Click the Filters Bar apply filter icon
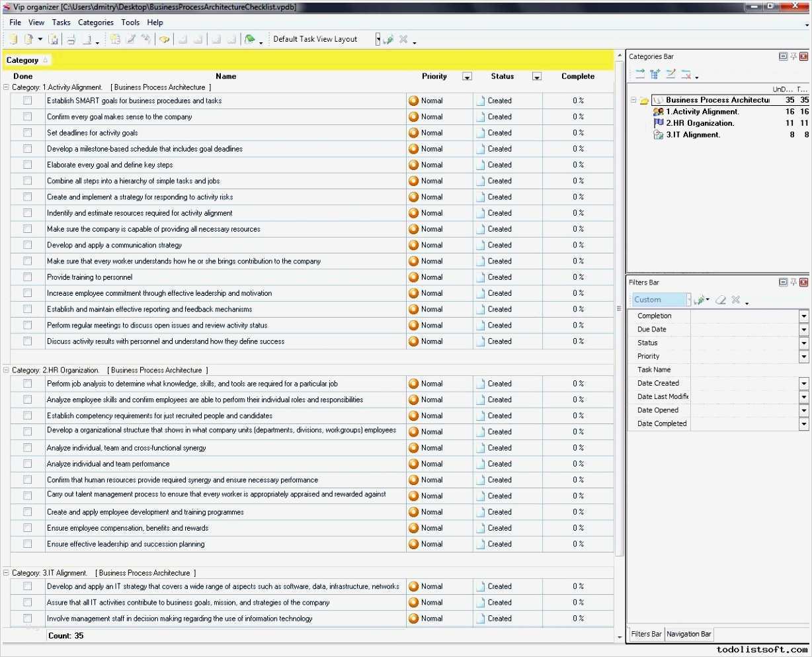The image size is (812, 657). 700,300
